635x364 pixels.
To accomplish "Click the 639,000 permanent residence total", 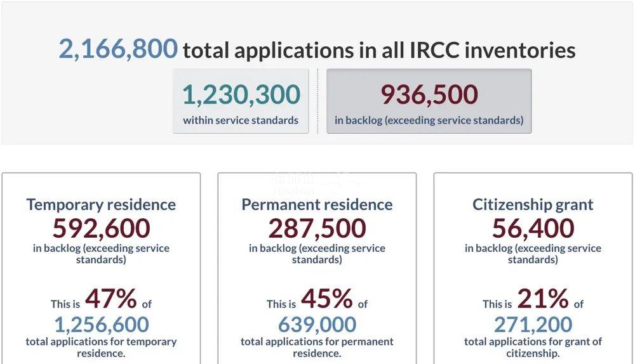I will (x=317, y=324).
